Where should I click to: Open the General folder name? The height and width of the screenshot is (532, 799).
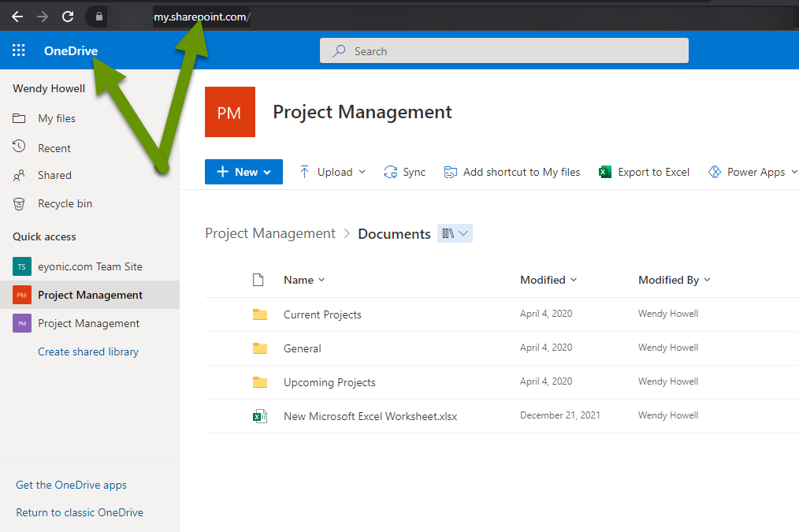(302, 348)
